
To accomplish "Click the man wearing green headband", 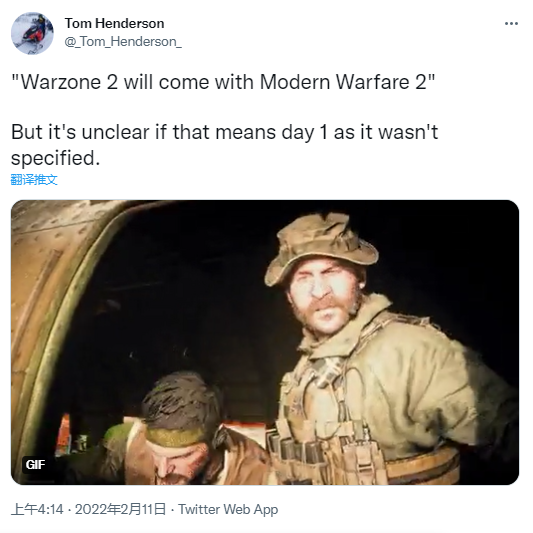I will click(x=177, y=432).
